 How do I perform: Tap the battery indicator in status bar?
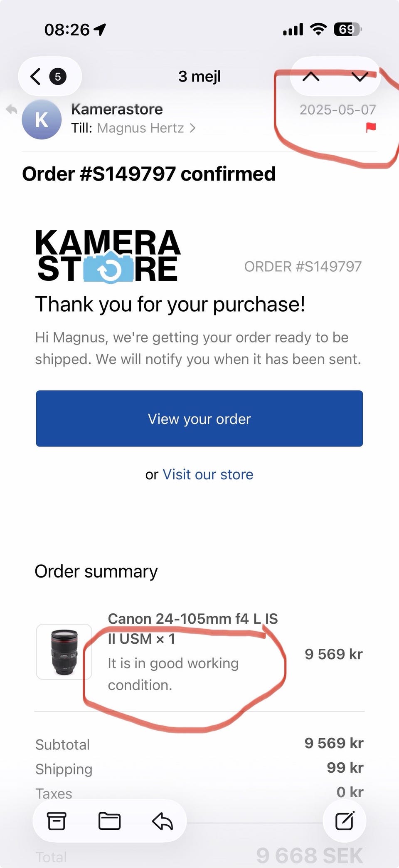[347, 30]
